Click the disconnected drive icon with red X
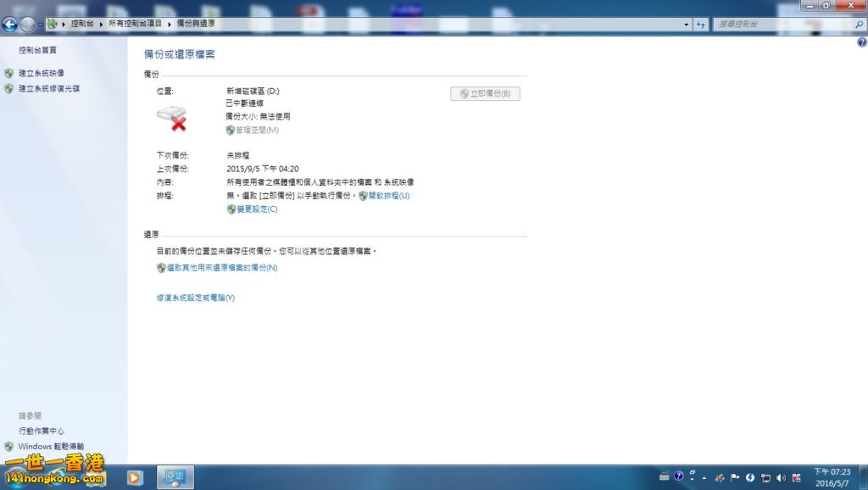The height and width of the screenshot is (490, 868). pyautogui.click(x=171, y=119)
